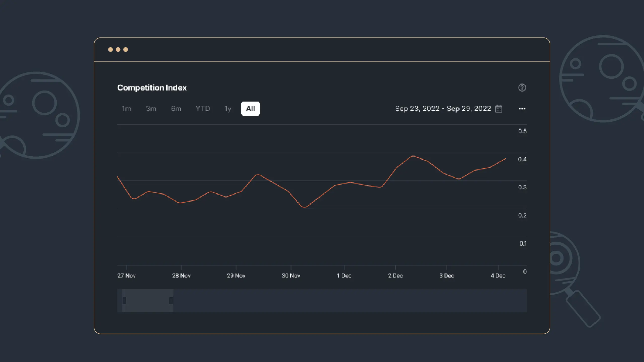Image resolution: width=644 pixels, height=362 pixels.
Task: Click the chart peak near 2 Dec
Action: 413,156
